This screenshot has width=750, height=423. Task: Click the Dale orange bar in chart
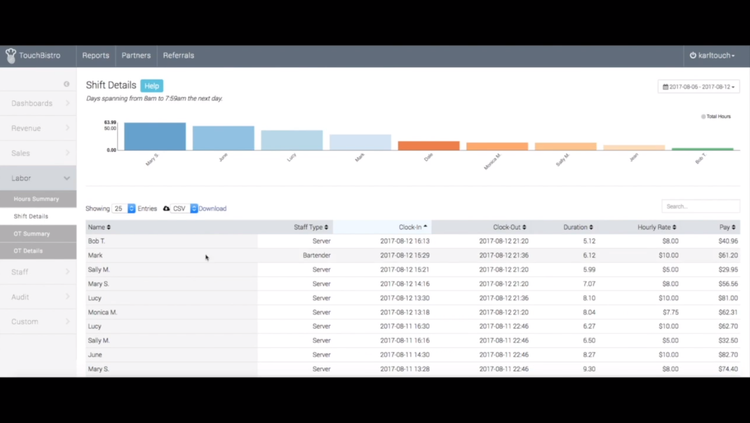coord(429,145)
